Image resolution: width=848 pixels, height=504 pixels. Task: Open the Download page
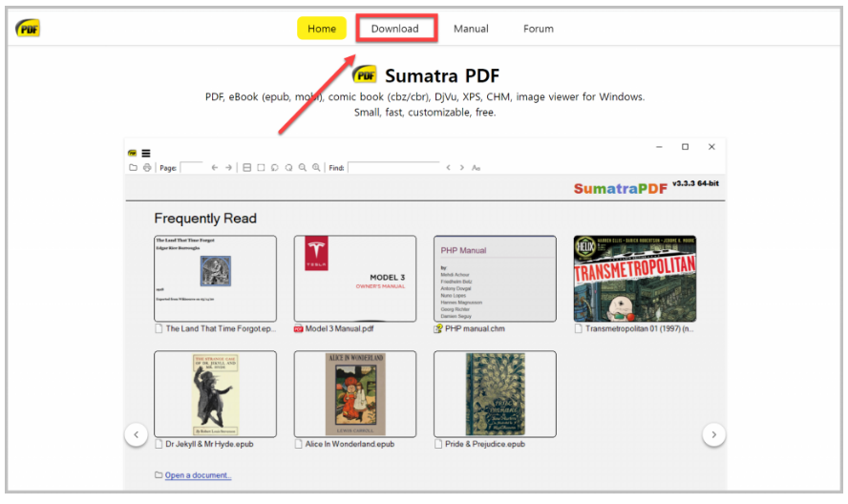click(x=394, y=28)
